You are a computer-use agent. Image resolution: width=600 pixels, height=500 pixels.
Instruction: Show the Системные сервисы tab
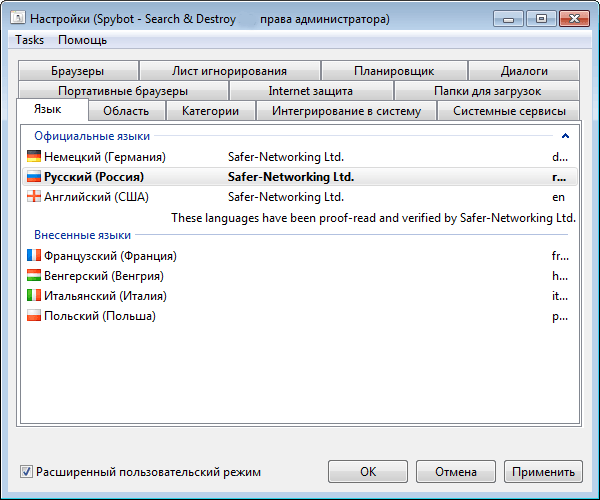tap(509, 111)
